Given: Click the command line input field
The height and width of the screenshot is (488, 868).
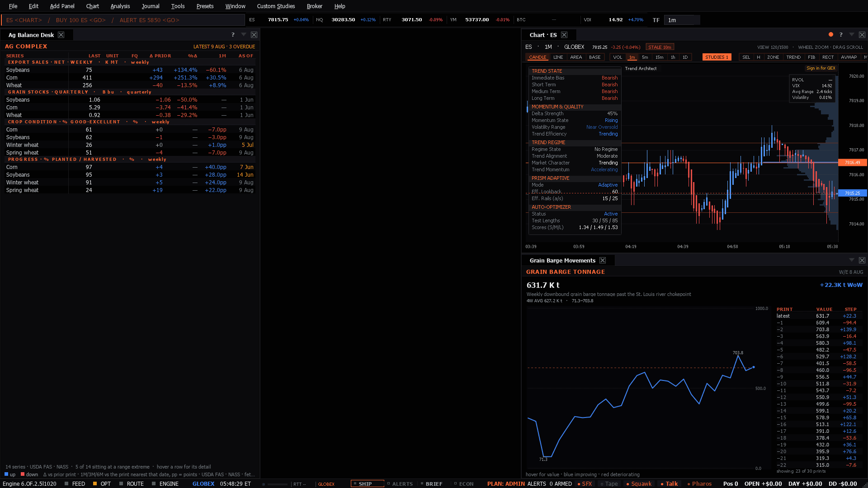Looking at the screenshot, I should (x=123, y=20).
